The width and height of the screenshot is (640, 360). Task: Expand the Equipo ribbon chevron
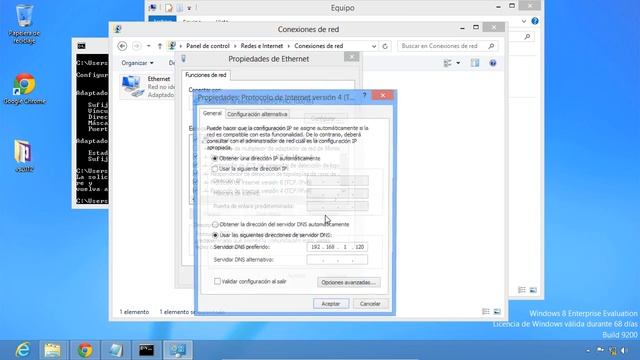point(524,21)
